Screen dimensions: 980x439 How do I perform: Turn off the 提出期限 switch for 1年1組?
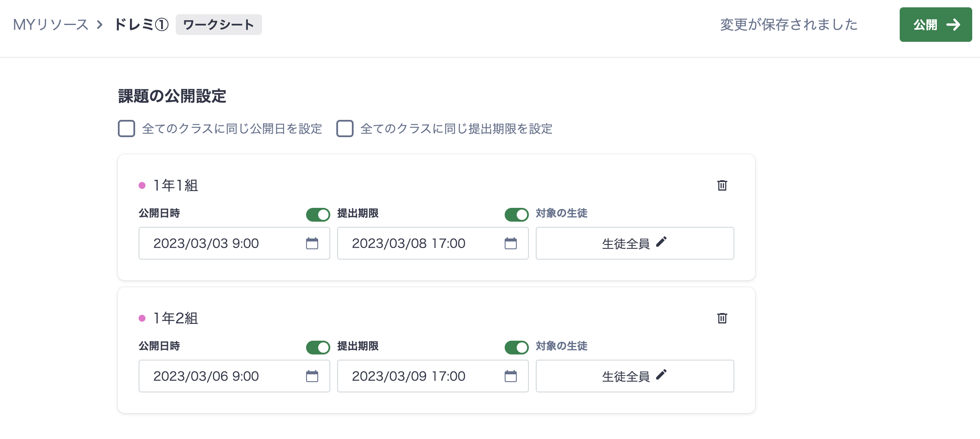coord(516,214)
